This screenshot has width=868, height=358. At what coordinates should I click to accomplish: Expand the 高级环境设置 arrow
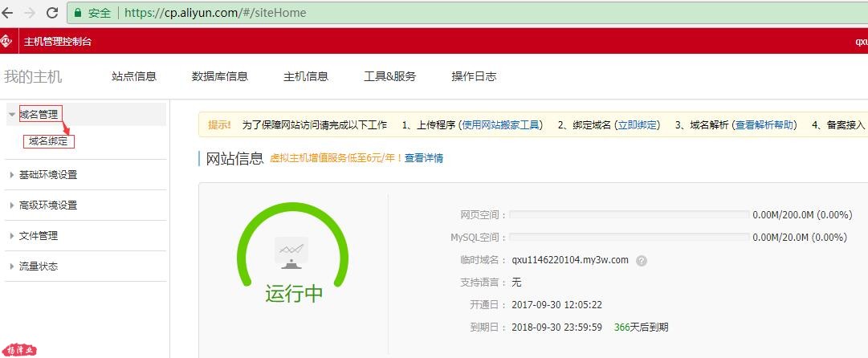(11, 205)
